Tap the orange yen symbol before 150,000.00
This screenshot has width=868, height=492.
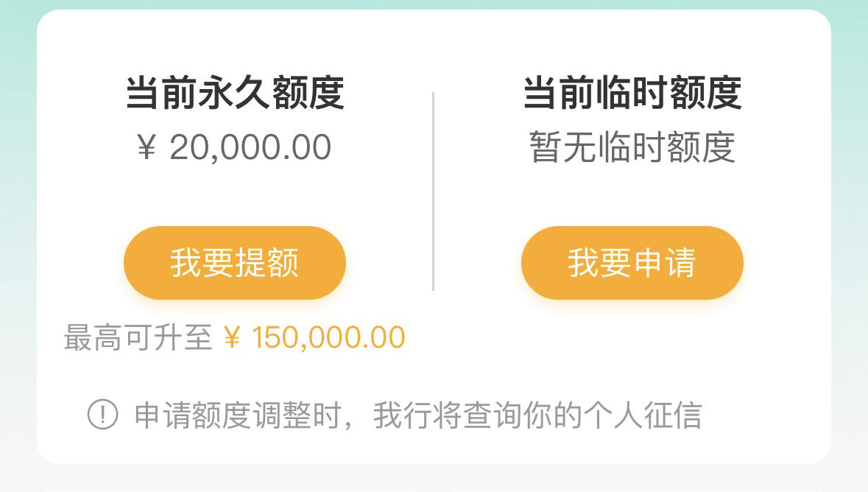(233, 337)
